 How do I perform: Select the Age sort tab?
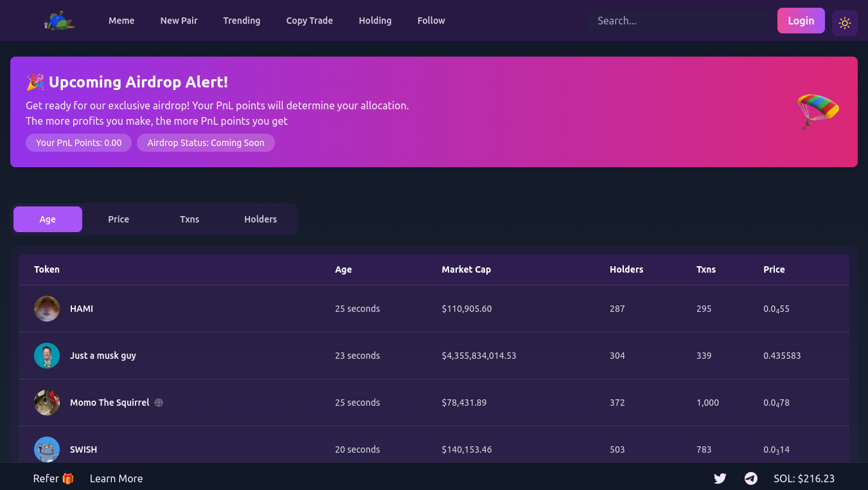click(x=48, y=219)
